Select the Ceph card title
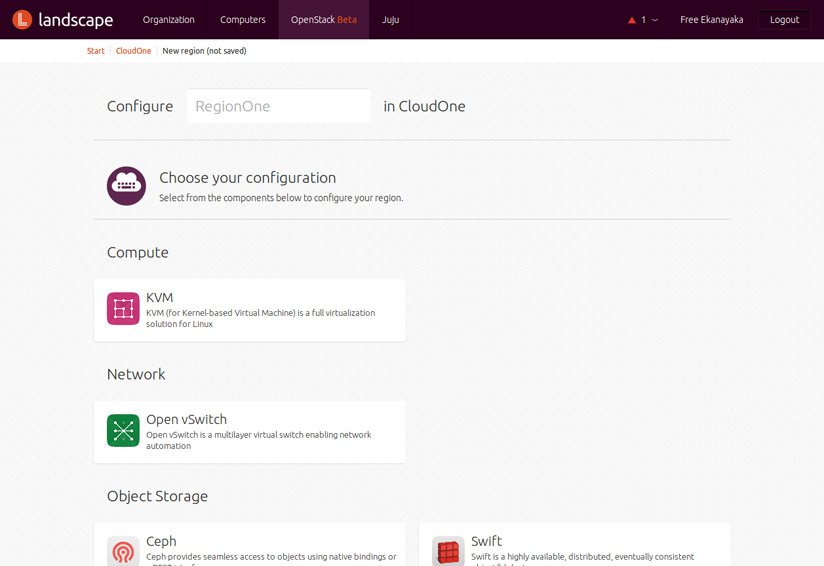 [161, 541]
